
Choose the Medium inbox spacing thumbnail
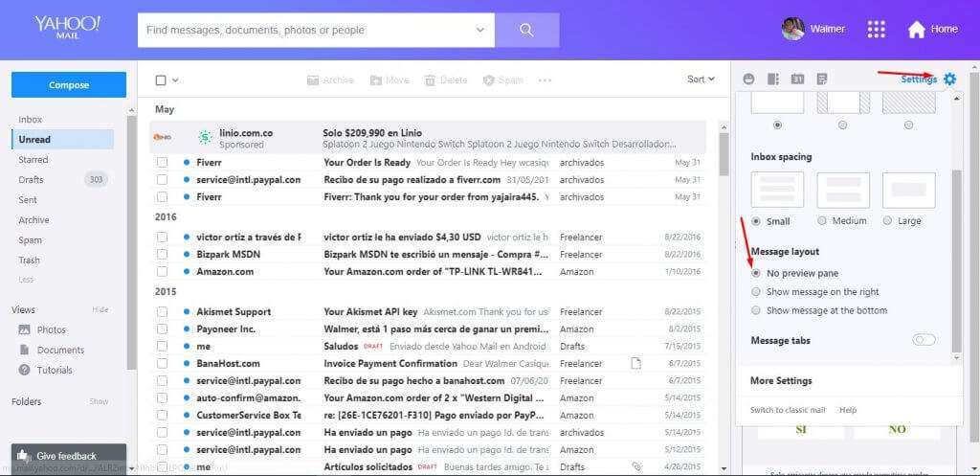(843, 191)
